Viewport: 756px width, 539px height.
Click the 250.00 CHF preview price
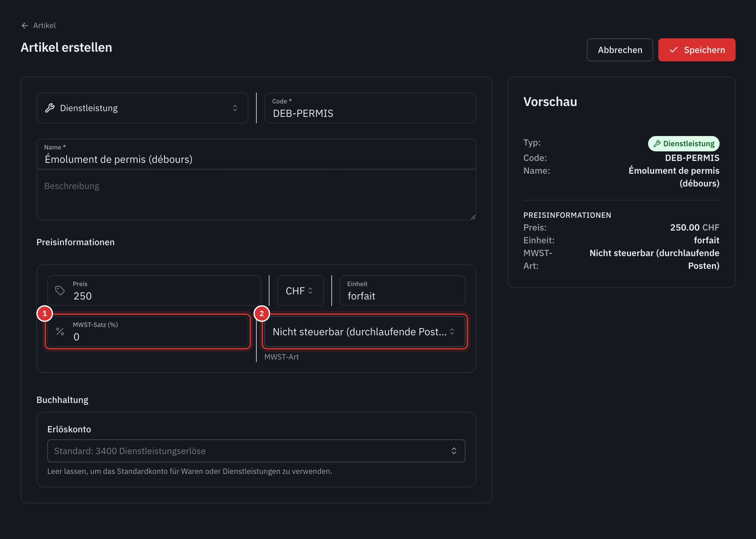coord(695,227)
